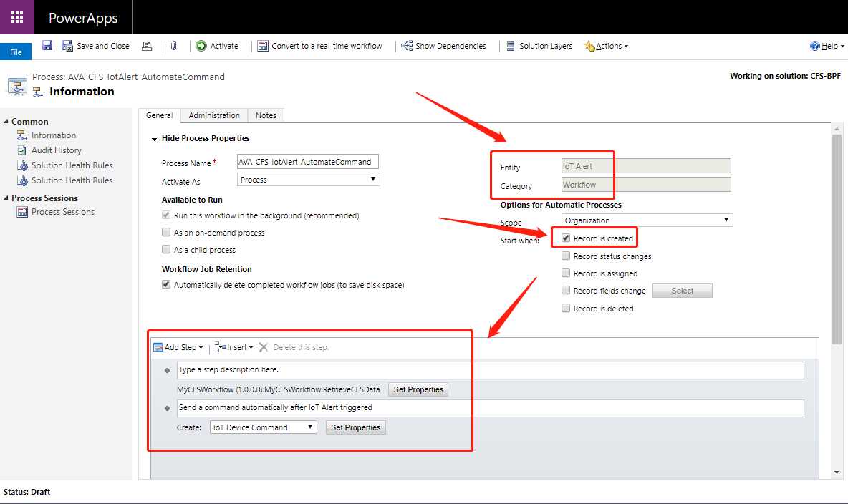Image resolution: width=848 pixels, height=504 pixels.
Task: Click the Save and Close icon
Action: tap(67, 46)
